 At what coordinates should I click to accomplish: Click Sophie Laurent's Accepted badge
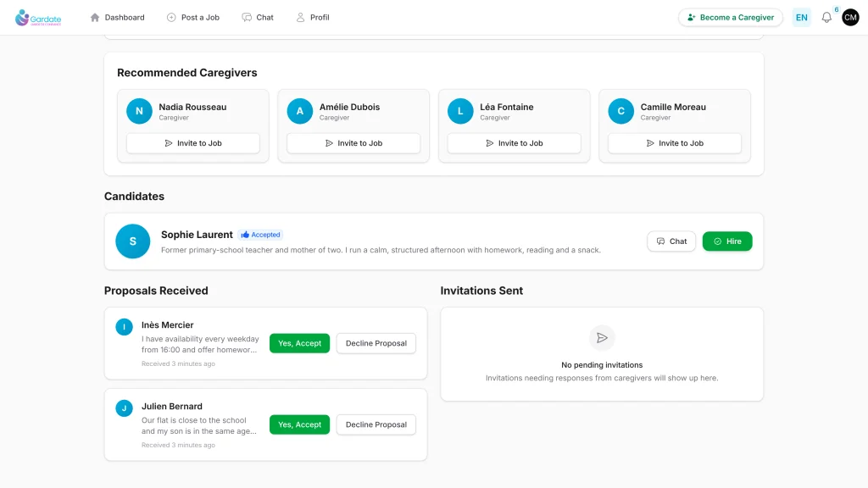[261, 235]
